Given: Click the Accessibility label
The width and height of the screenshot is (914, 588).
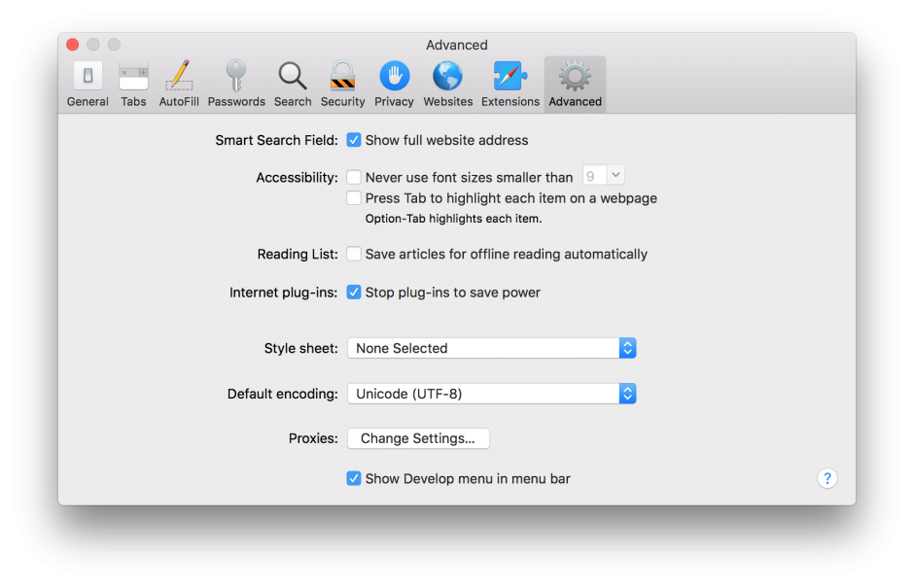Looking at the screenshot, I should point(297,178).
